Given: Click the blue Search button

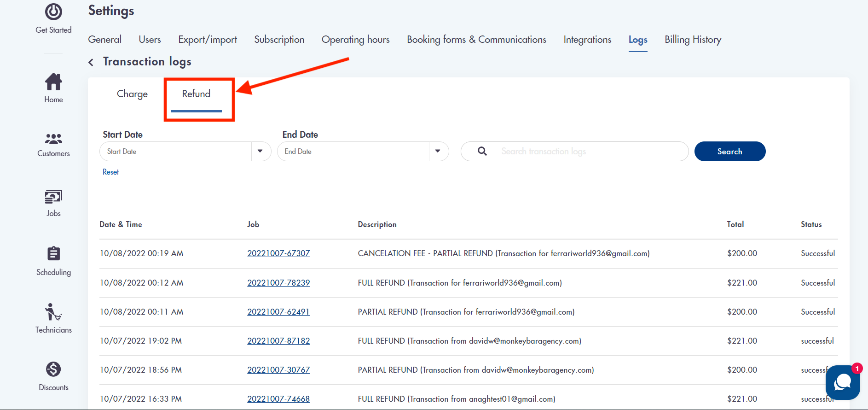Looking at the screenshot, I should click(x=729, y=151).
